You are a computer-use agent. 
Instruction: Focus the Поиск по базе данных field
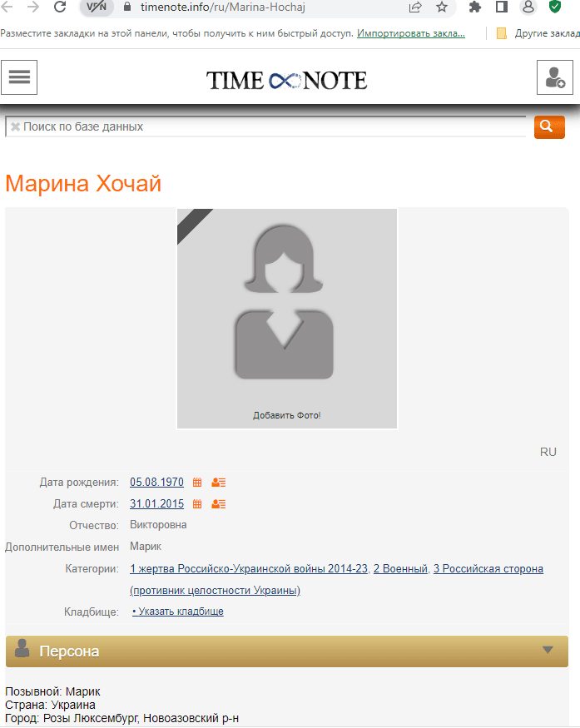265,126
